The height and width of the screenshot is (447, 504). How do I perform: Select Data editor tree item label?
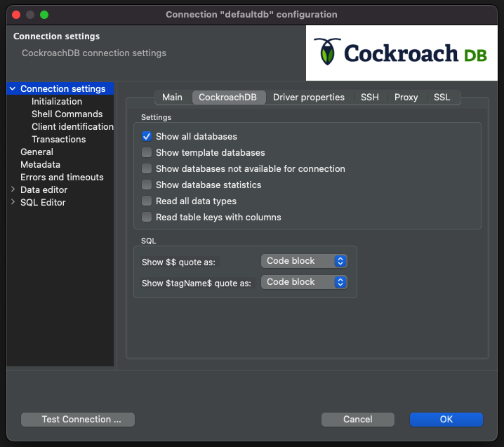tap(44, 190)
